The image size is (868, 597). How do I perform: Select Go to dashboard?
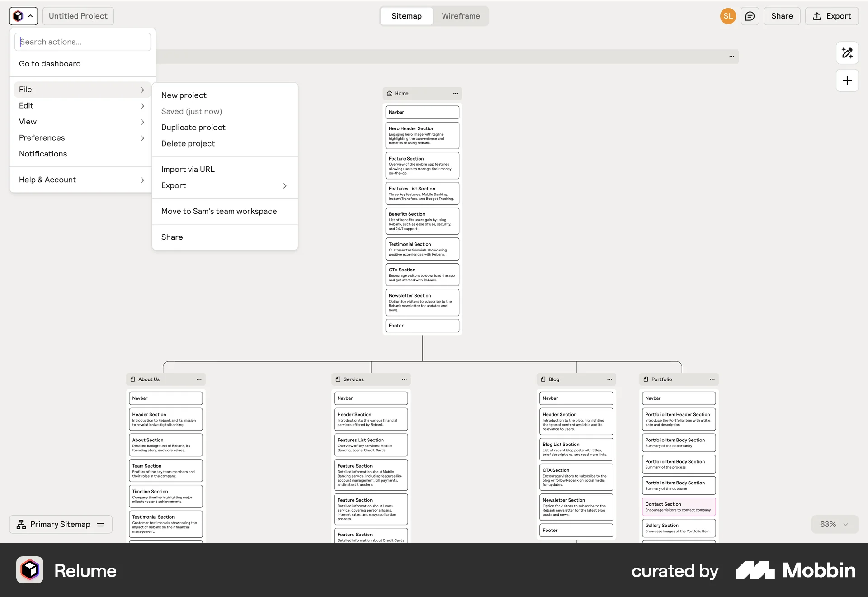point(50,63)
